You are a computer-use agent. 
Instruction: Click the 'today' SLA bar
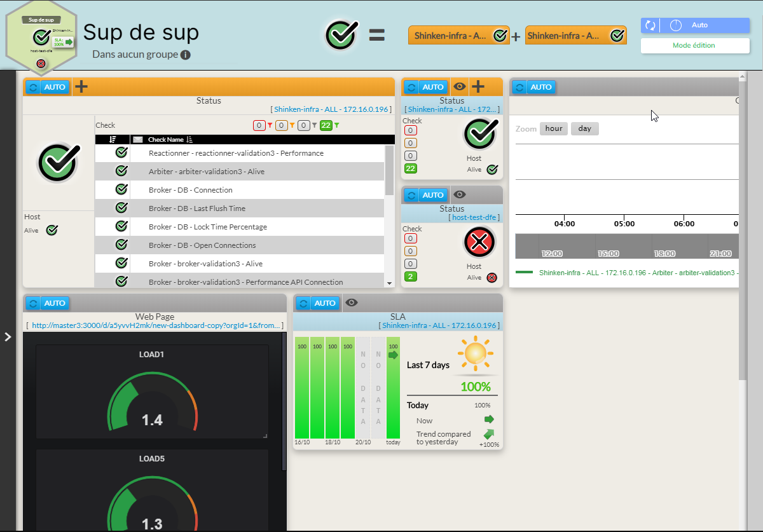(393, 387)
